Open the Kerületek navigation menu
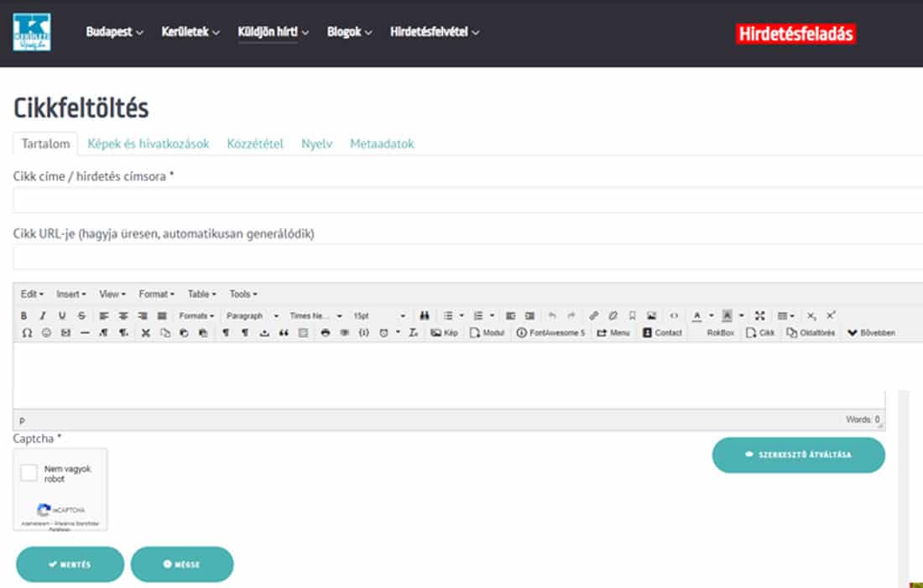 pos(190,33)
